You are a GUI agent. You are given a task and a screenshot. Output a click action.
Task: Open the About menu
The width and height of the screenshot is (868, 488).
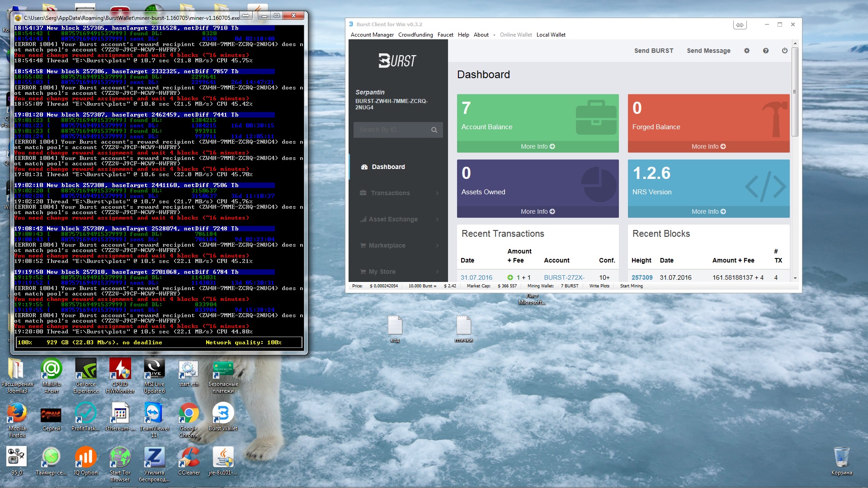pos(481,35)
